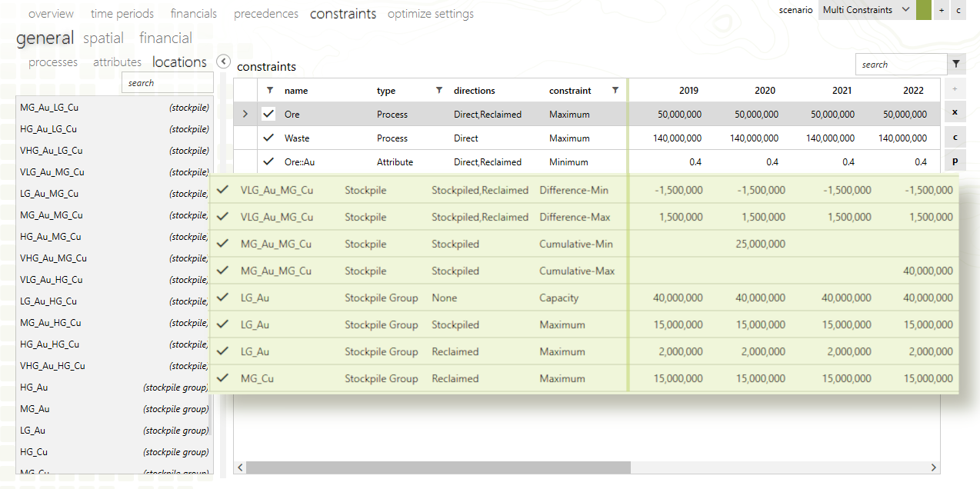Viewport: 980px width, 489px height.
Task: Click the directions column header
Action: [475, 90]
